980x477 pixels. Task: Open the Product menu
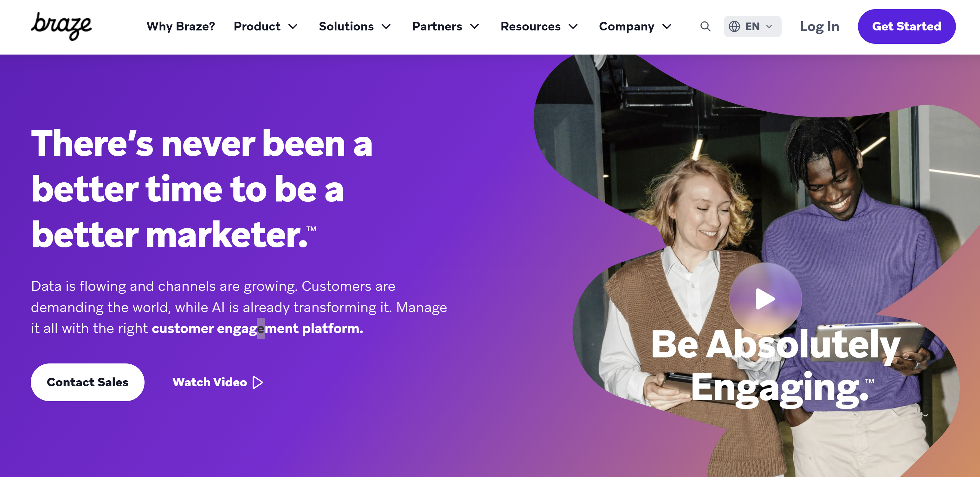[x=257, y=26]
